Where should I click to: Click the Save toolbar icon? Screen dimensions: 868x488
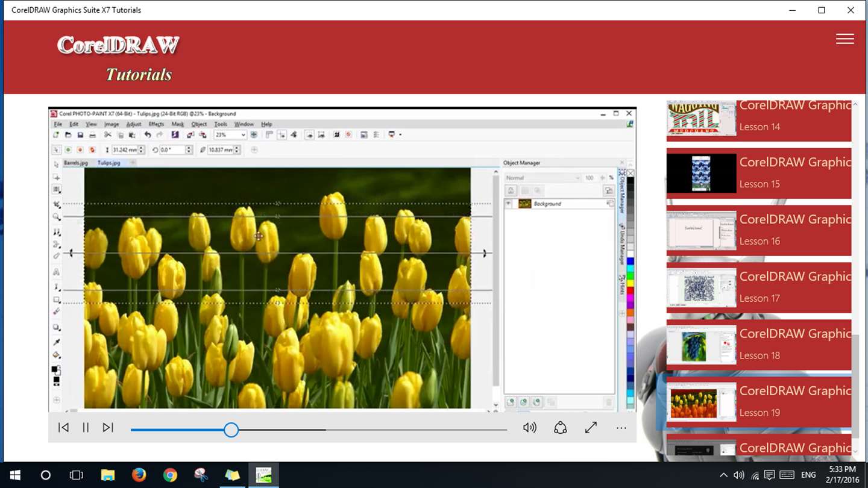click(x=80, y=135)
